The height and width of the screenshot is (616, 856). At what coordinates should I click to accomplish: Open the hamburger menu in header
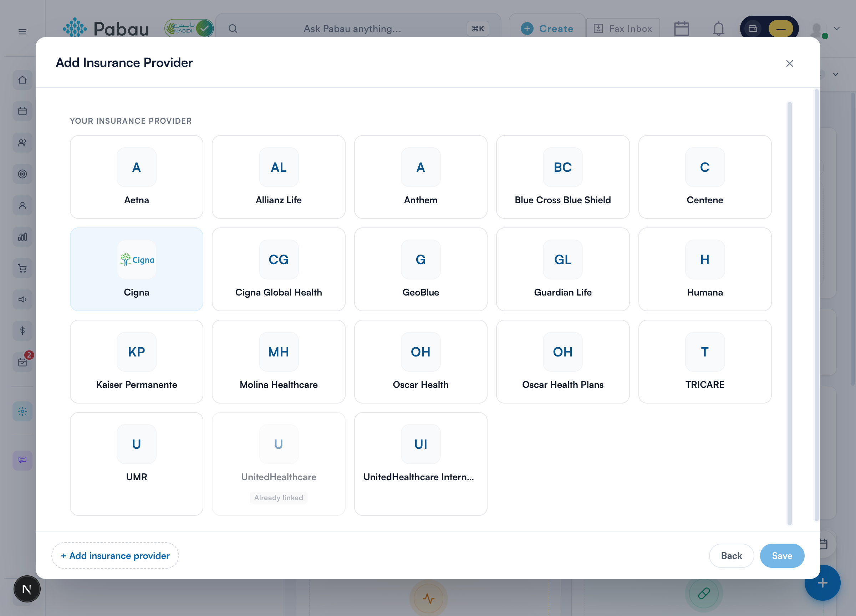click(22, 32)
